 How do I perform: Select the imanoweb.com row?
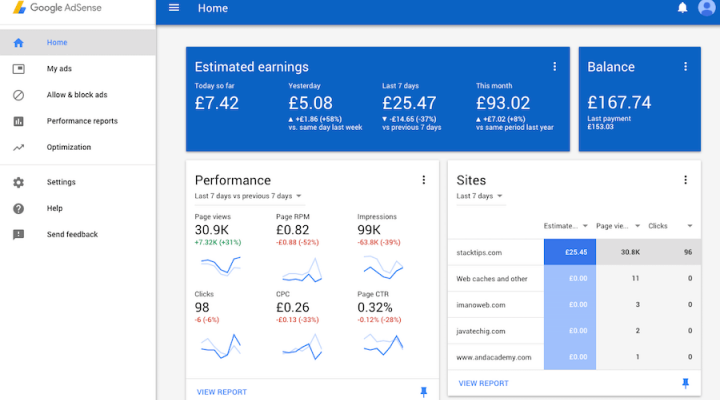tap(574, 304)
